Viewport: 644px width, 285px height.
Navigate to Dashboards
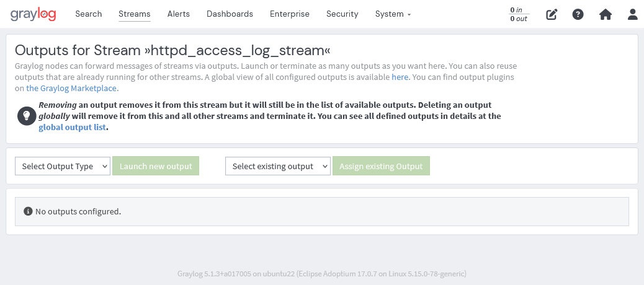click(230, 14)
